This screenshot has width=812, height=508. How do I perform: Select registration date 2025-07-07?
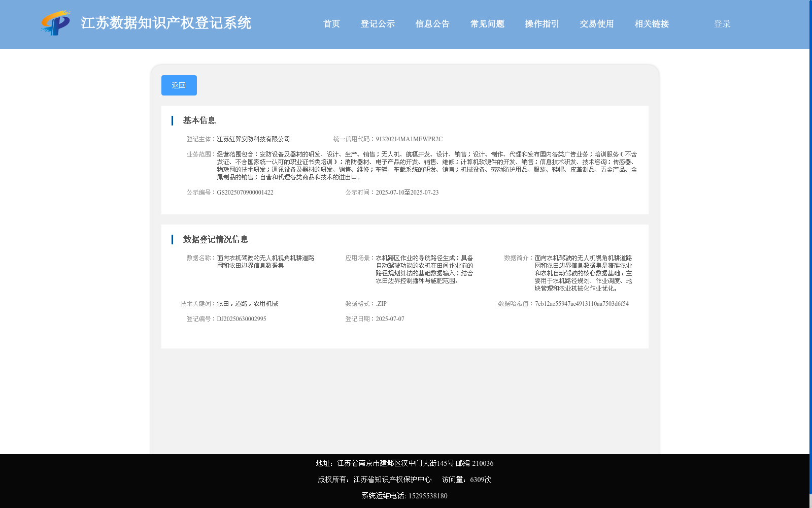[390, 319]
